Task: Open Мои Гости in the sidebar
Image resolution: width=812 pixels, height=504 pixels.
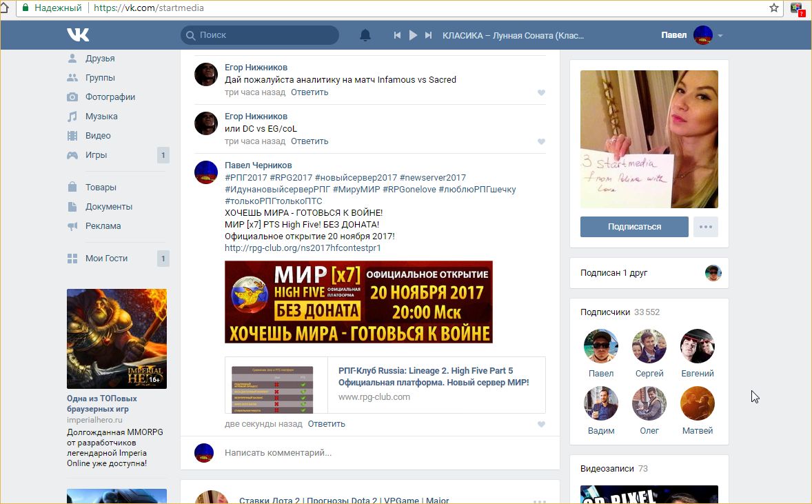Action: pos(106,259)
